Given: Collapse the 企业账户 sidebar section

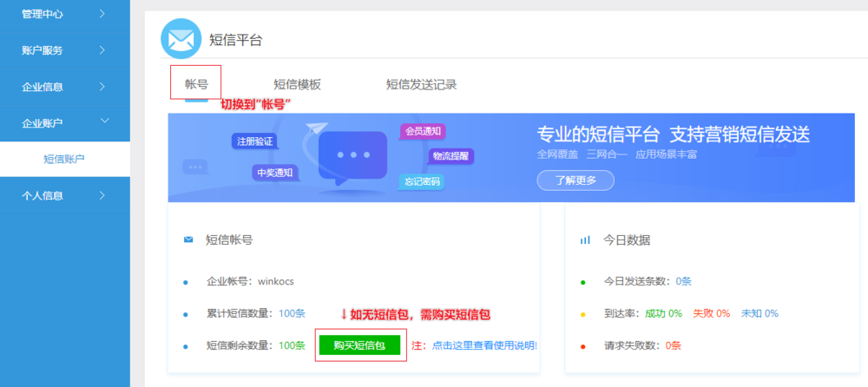Looking at the screenshot, I should pyautogui.click(x=64, y=123).
